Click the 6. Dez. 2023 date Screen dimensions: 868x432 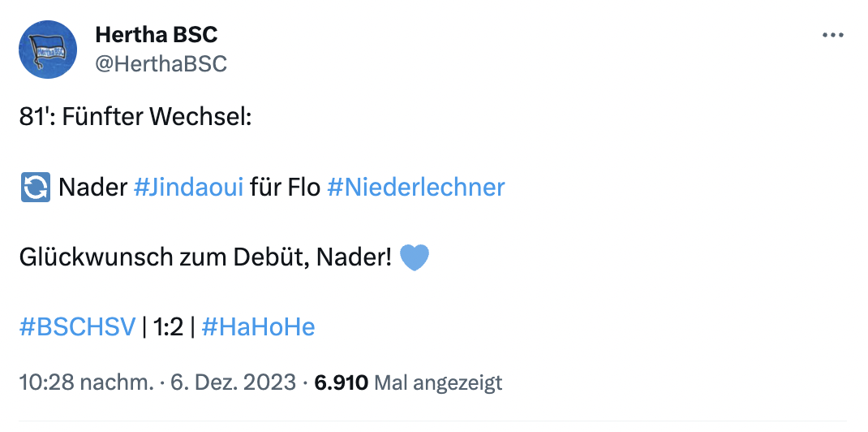(x=233, y=382)
